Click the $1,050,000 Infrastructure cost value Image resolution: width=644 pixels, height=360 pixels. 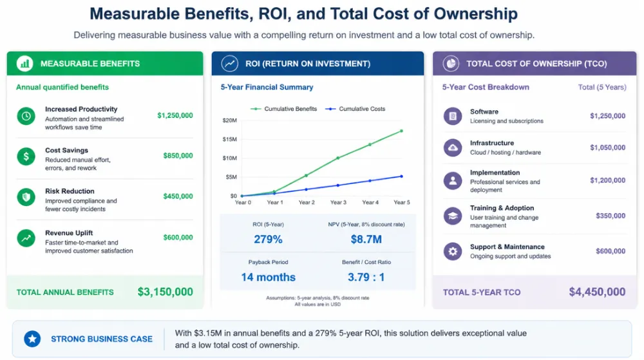607,147
